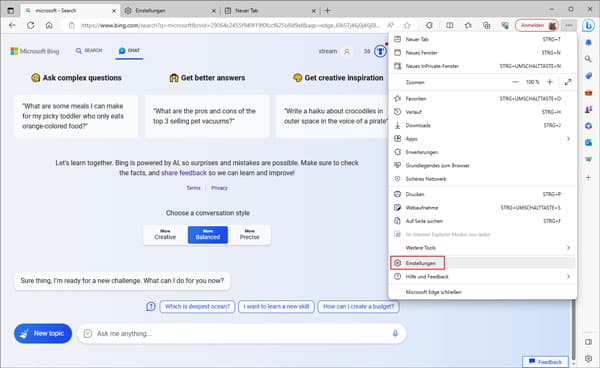Click the browser back arrow
The width and height of the screenshot is (600, 368).
(12, 25)
